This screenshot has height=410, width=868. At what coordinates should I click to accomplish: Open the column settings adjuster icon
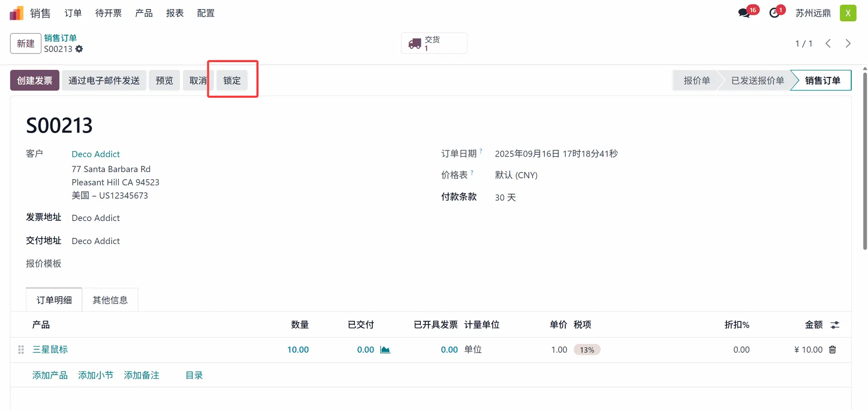pos(835,325)
